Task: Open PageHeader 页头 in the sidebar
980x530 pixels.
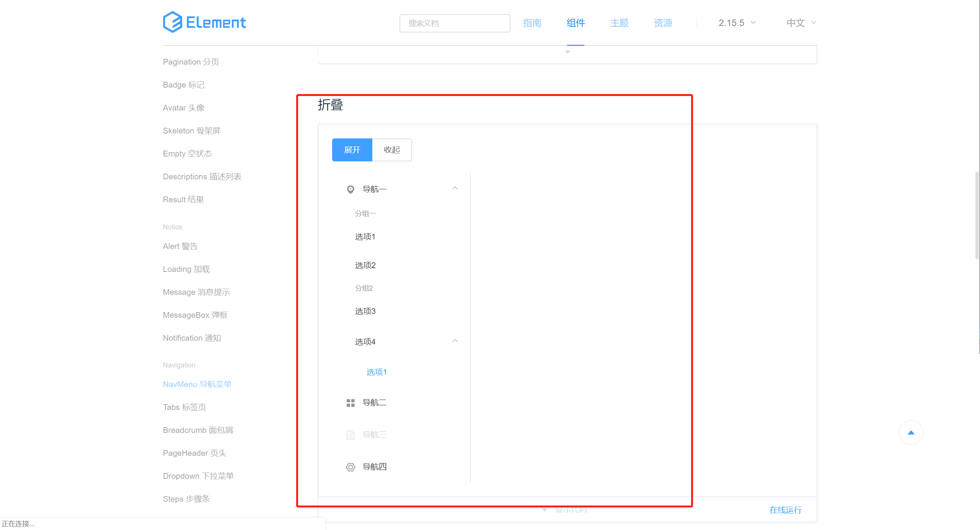Action: click(x=194, y=453)
